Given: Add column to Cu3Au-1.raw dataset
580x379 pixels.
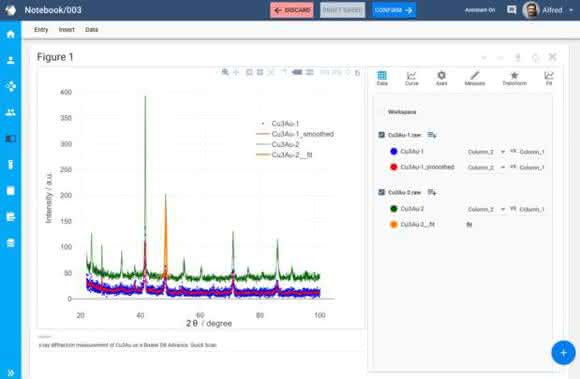Looking at the screenshot, I should coord(432,135).
